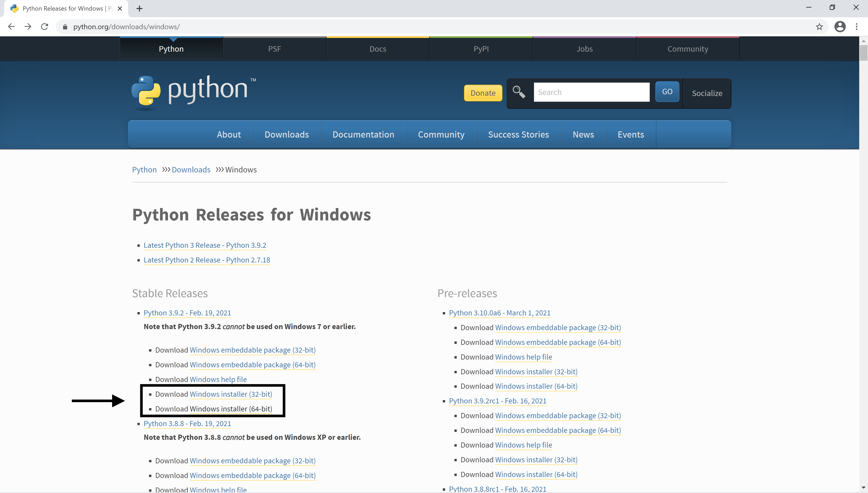Download 3.9.2rc1 Windows embeddable package (32-bit)
Viewport: 868px width, 493px height.
[x=558, y=416]
